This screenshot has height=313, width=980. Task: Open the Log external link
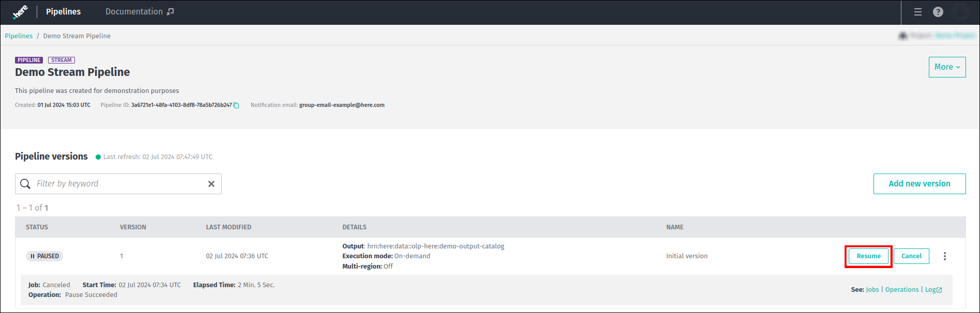pos(933,290)
